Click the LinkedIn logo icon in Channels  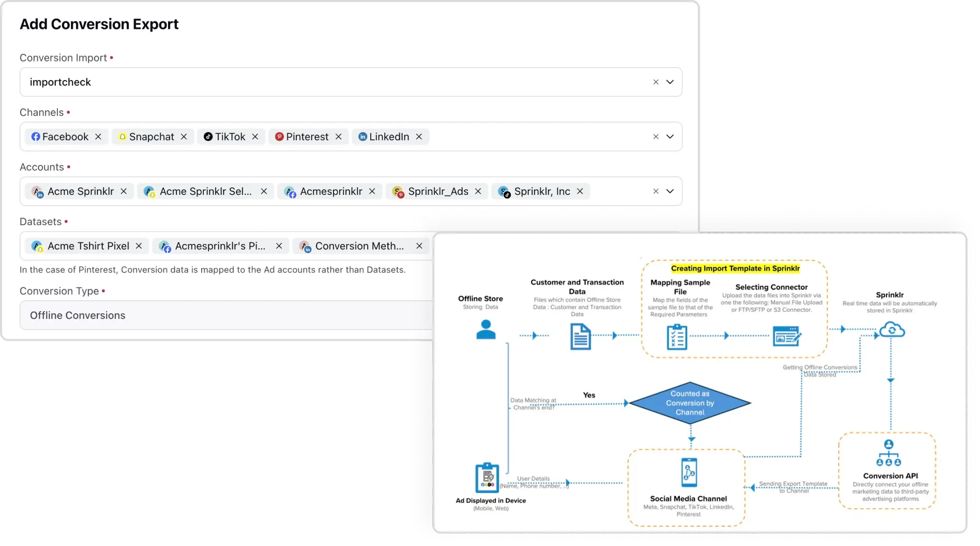click(x=363, y=137)
